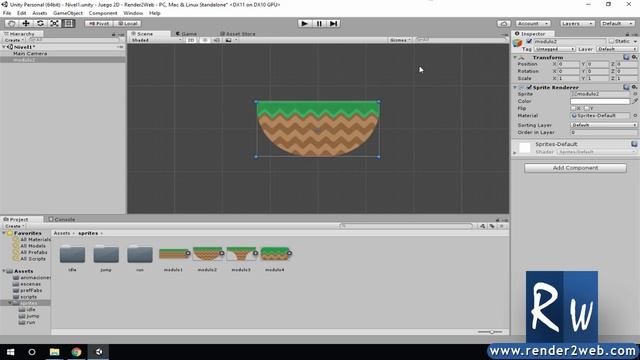
Task: Toggle Sprite Renderer enabled checkbox
Action: (529, 87)
